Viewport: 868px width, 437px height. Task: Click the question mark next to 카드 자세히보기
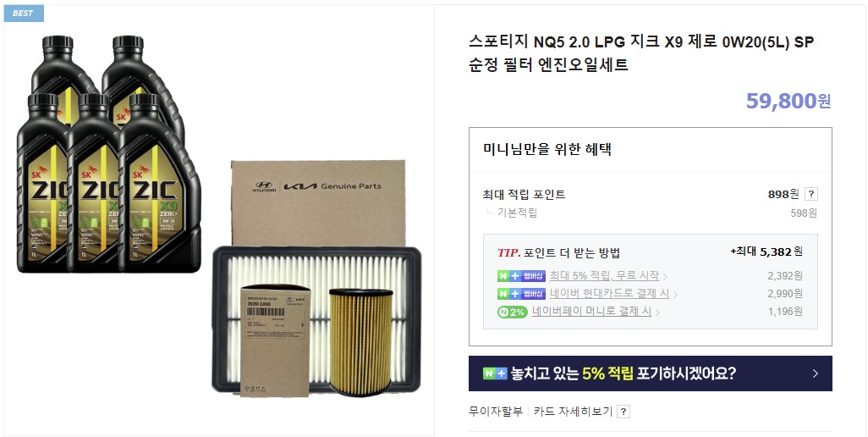click(x=624, y=412)
